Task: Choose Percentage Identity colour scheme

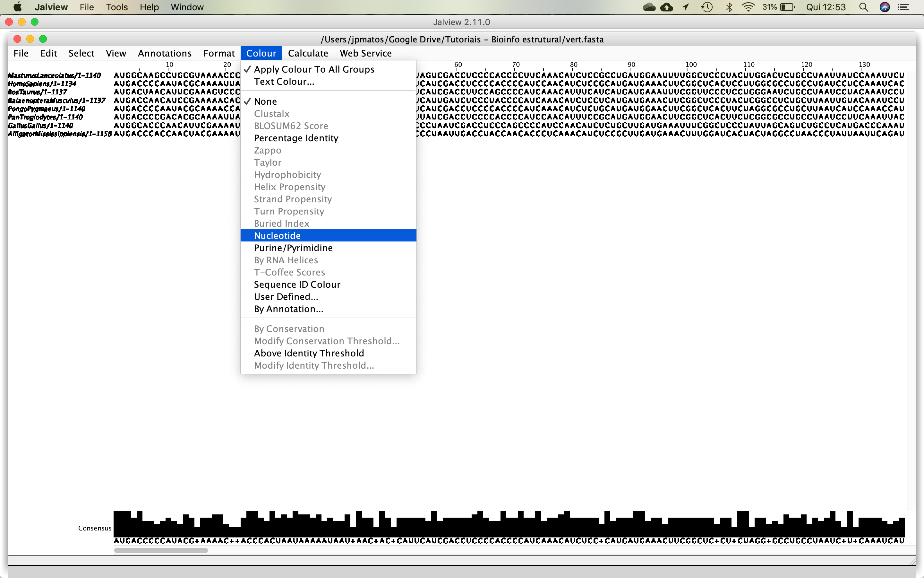Action: [328, 138]
